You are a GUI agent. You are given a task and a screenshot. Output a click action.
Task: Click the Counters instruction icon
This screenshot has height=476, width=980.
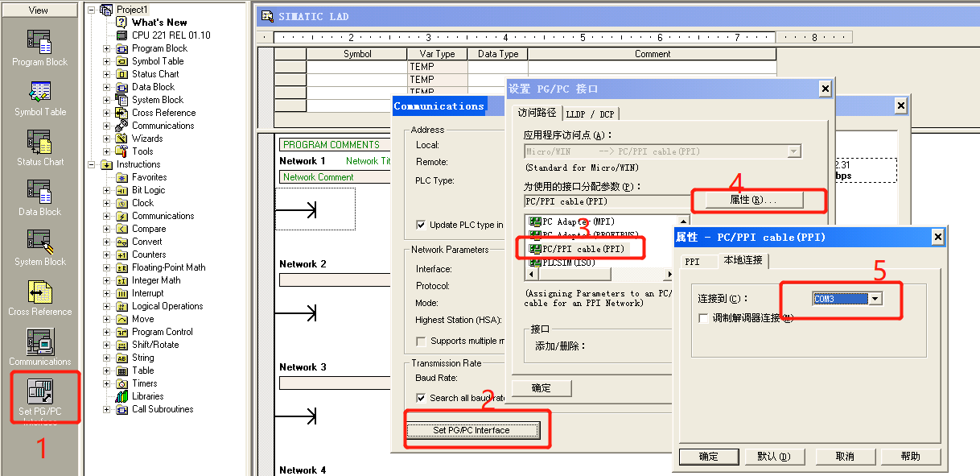[121, 255]
